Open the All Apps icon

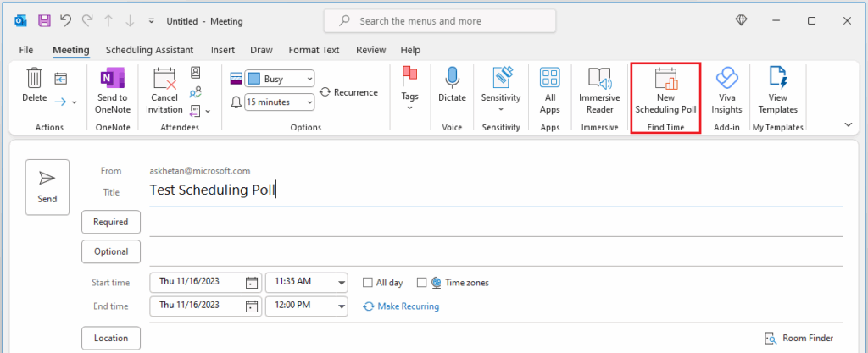[x=549, y=79]
